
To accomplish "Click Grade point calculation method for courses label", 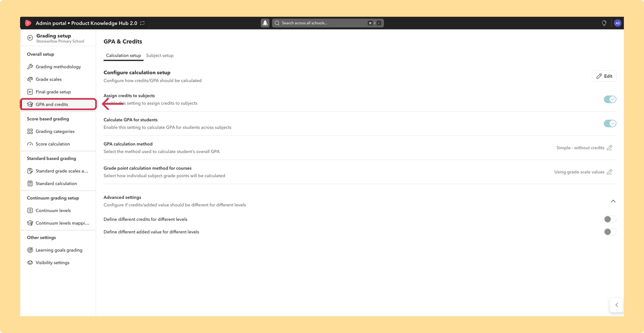I will tap(147, 168).
